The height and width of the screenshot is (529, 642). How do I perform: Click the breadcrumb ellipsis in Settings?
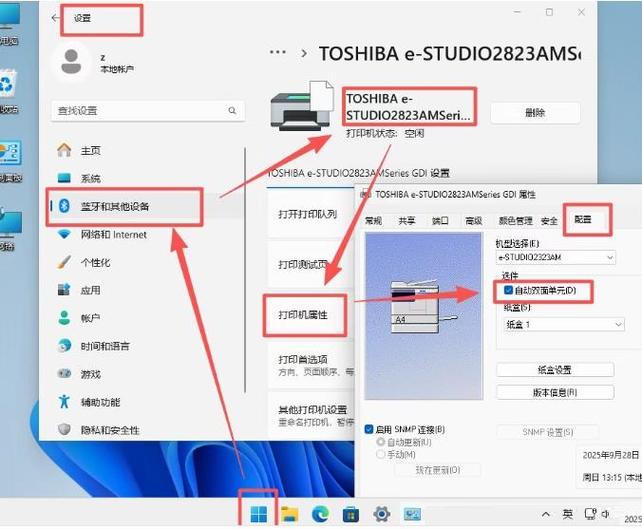click(278, 52)
